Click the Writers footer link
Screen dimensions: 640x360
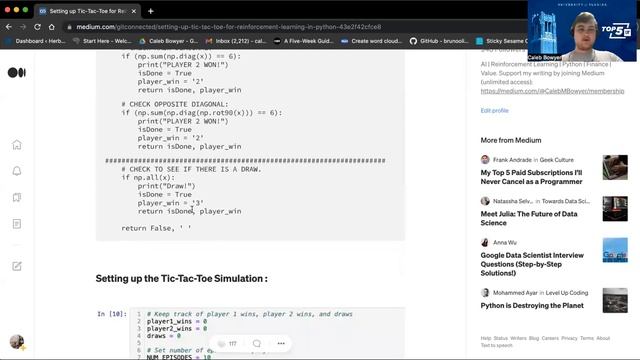click(518, 338)
